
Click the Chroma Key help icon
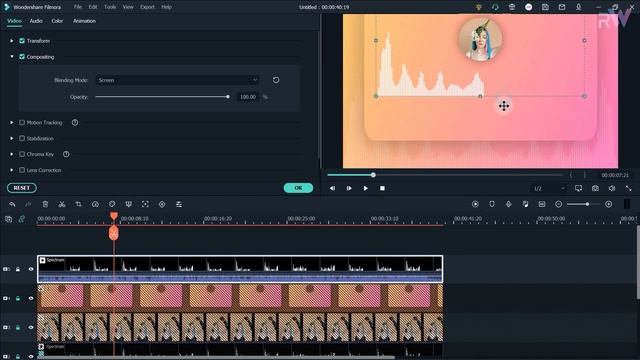66,154
